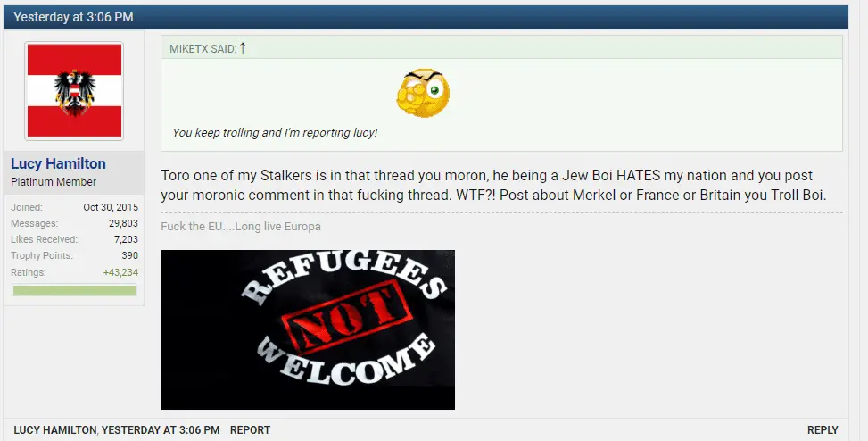Open the footer permalink YESTERDAY AT 3:06 PM
Viewport: 868px width, 441px height.
[161, 430]
